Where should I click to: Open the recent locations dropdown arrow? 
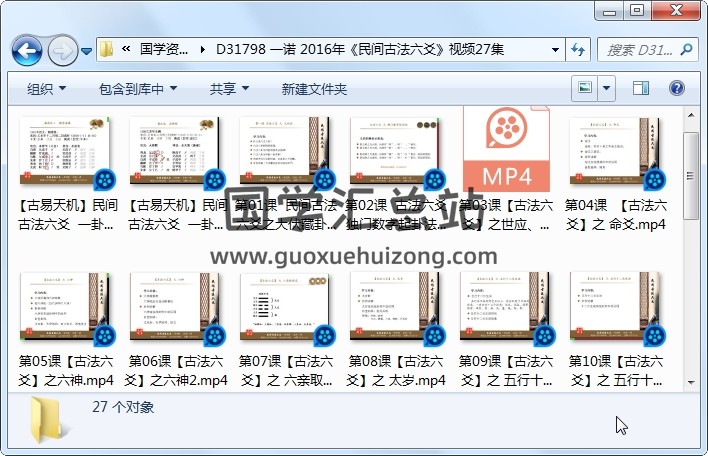pos(87,50)
